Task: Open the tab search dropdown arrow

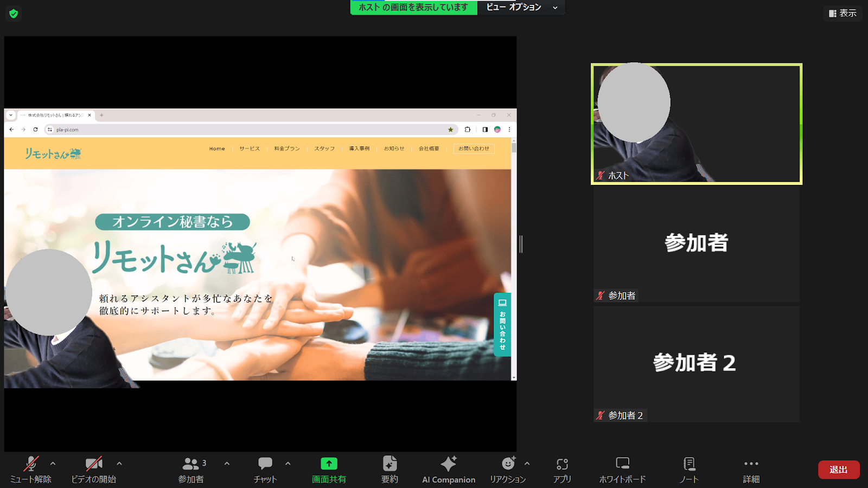Action: pos(11,115)
